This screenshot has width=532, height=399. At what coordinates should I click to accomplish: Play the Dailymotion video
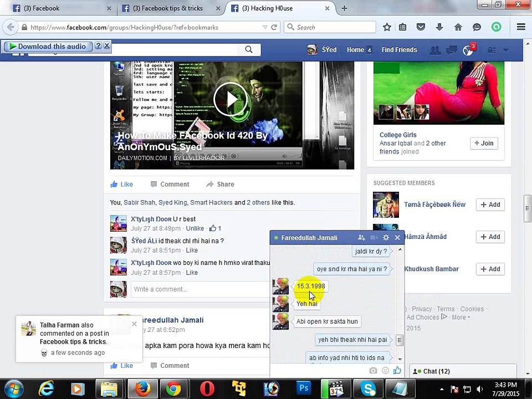[231, 99]
